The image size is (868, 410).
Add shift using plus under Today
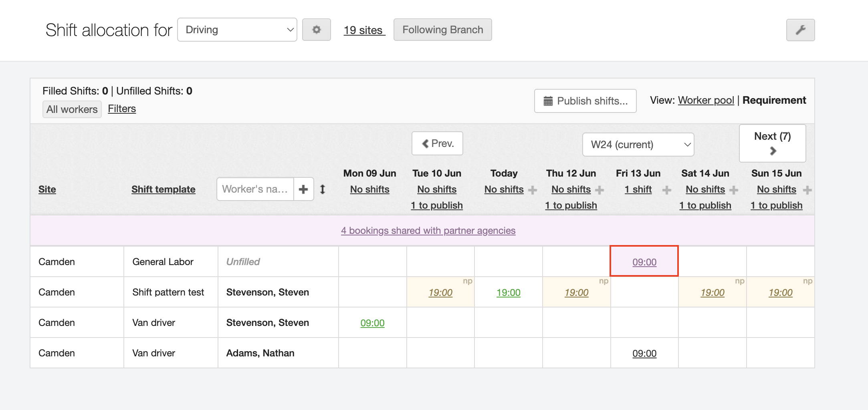pos(533,190)
